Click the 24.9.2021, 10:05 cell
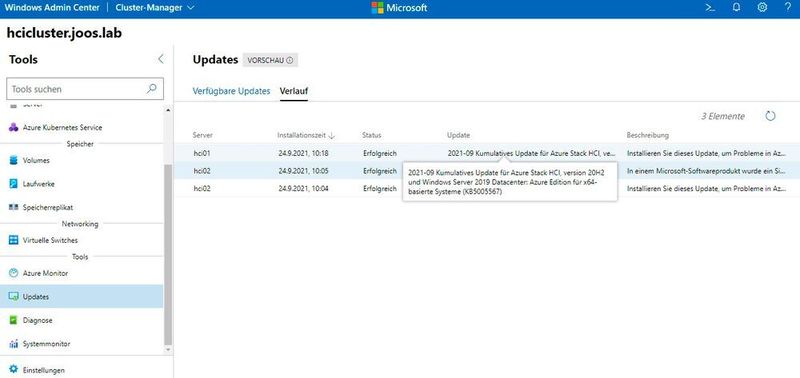Screen dimensions: 800x378 303,171
